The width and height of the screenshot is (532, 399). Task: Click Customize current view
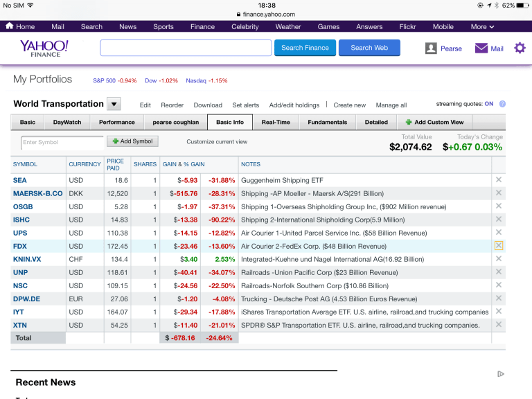[217, 142]
